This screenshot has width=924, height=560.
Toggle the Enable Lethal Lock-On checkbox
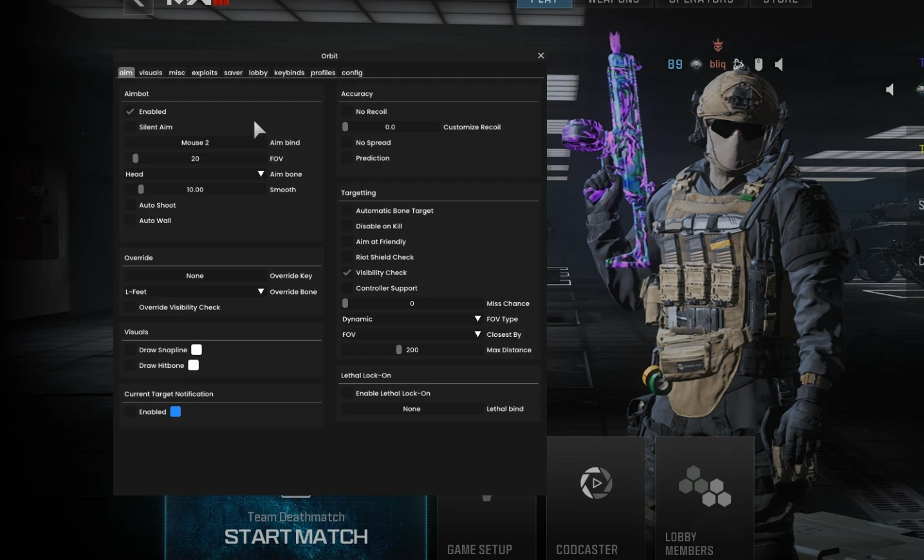[x=347, y=393]
